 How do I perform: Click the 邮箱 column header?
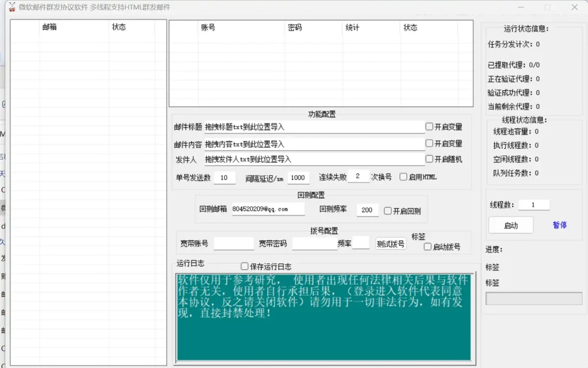click(x=74, y=27)
